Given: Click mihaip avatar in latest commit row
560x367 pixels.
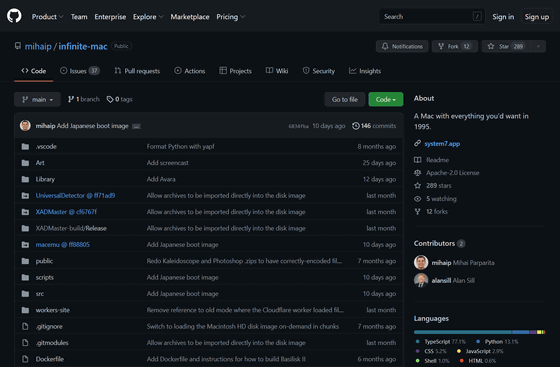Looking at the screenshot, I should click(x=25, y=126).
